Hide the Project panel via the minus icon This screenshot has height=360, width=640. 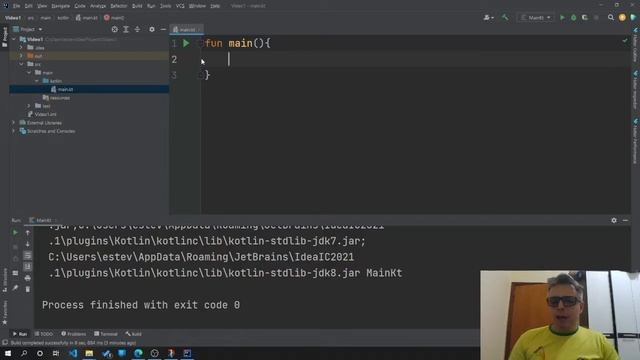pyautogui.click(x=163, y=29)
